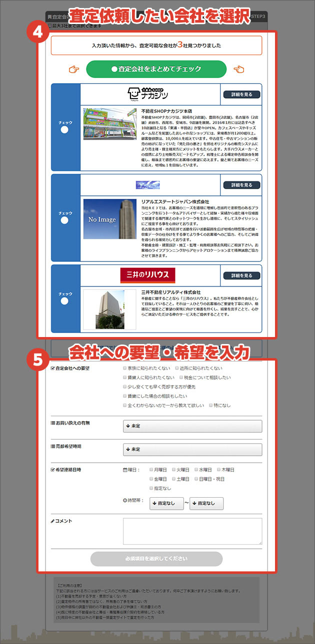Click the pencil icon beside コメント
Image resolution: width=315 pixels, height=644 pixels.
click(53, 521)
